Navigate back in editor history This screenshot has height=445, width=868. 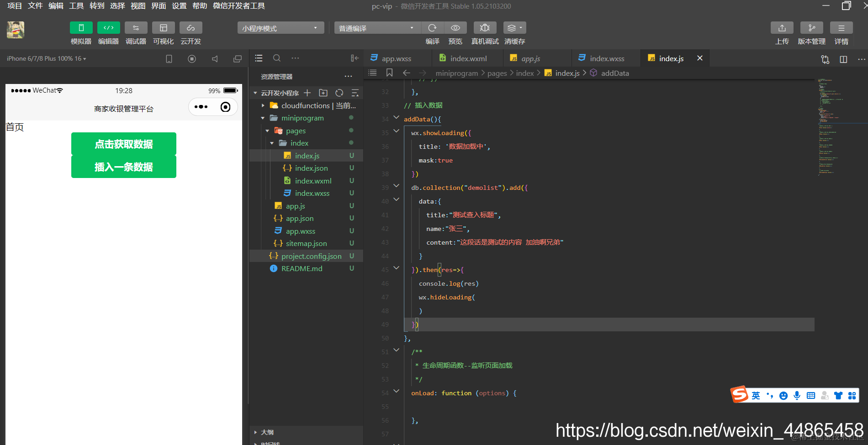pos(407,73)
